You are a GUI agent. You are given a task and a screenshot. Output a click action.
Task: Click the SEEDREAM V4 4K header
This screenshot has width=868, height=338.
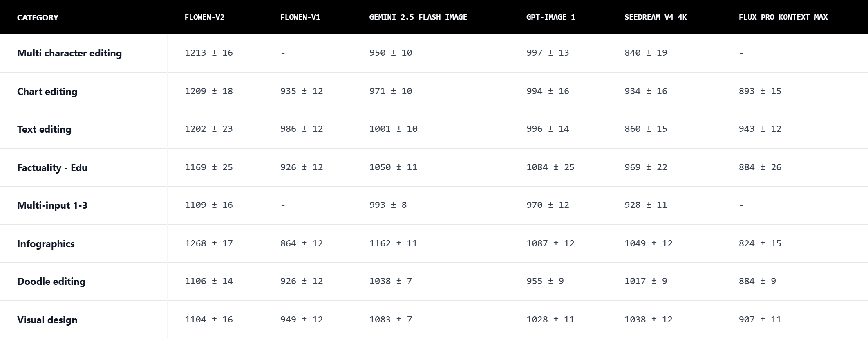(x=655, y=17)
